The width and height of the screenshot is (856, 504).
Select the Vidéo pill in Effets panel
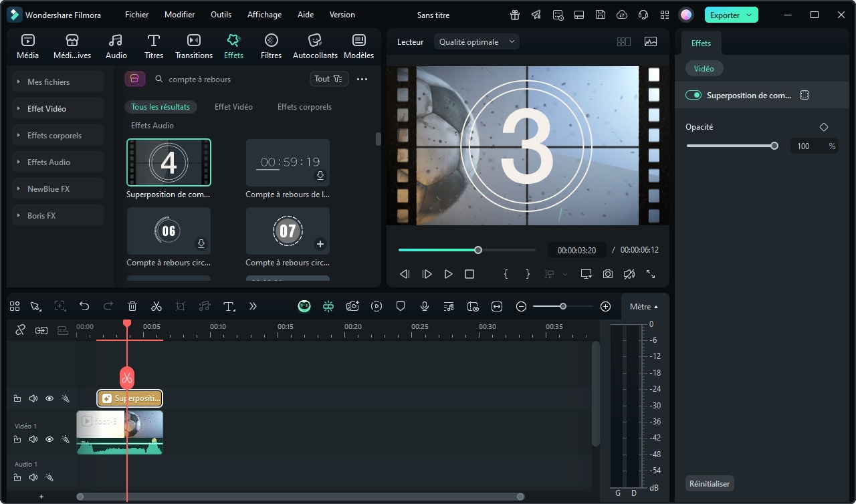point(704,68)
